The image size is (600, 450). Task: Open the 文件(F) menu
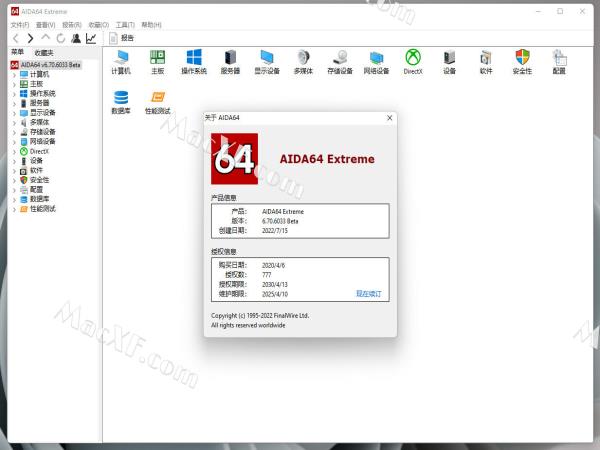[x=20, y=25]
